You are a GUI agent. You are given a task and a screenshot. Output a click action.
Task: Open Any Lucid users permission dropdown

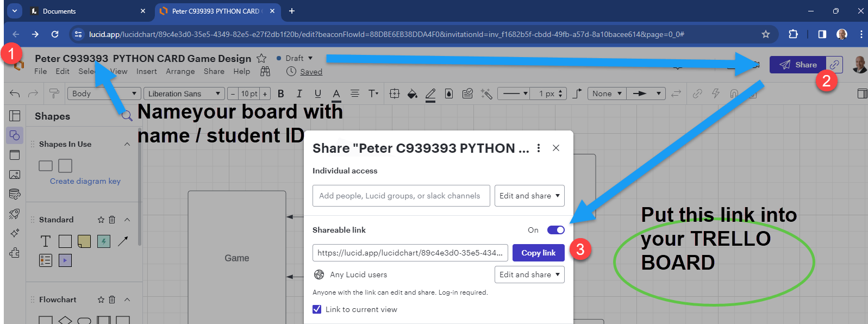pos(529,275)
